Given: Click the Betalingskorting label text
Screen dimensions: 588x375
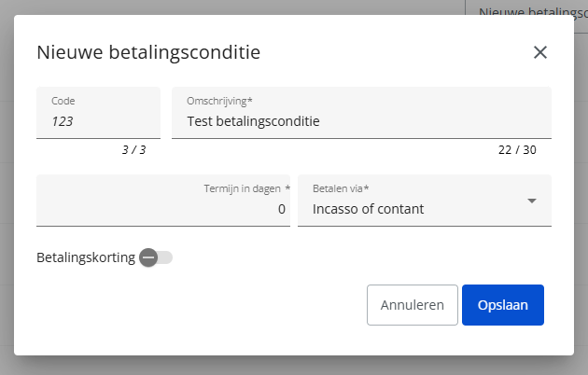Looking at the screenshot, I should click(x=86, y=257).
